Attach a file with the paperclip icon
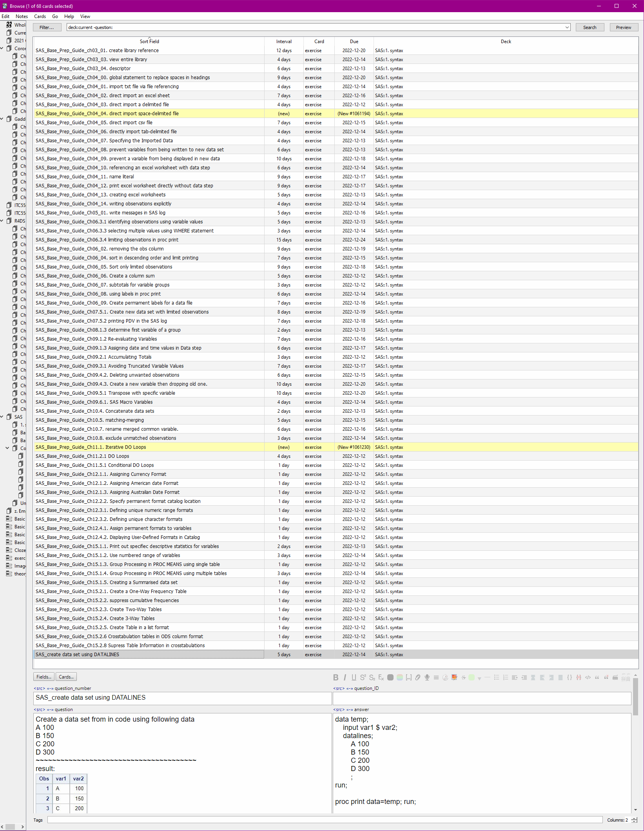 pyautogui.click(x=418, y=677)
